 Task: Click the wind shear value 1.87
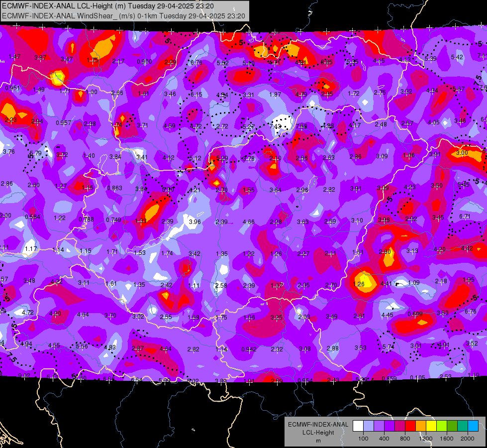click(x=275, y=94)
